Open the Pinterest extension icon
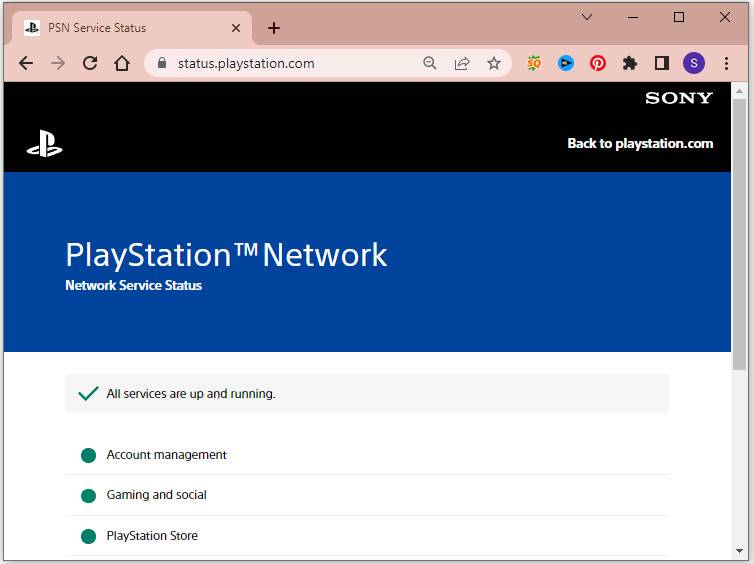 [x=598, y=63]
